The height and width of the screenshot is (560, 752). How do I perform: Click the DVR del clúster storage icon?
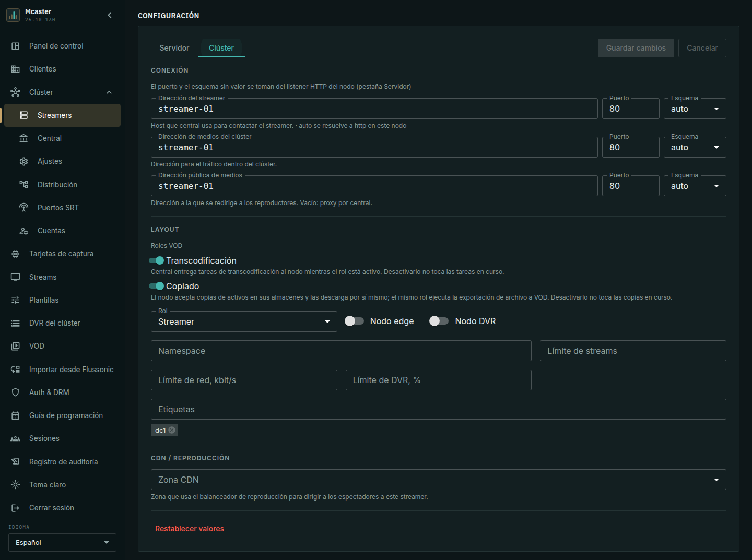(x=16, y=323)
